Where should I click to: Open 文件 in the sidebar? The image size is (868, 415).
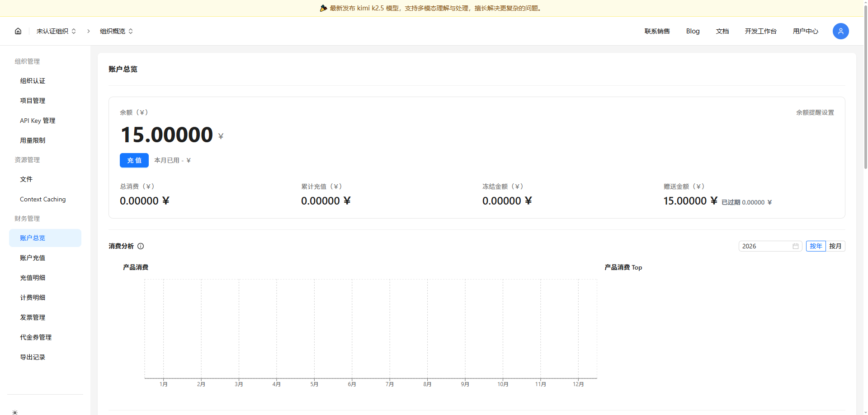[x=45, y=179]
